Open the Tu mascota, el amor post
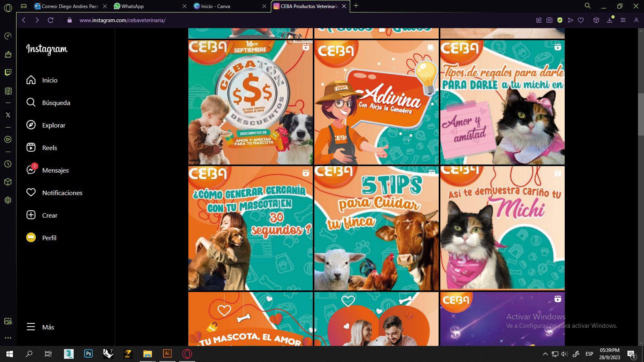The height and width of the screenshot is (362, 644). [x=250, y=319]
